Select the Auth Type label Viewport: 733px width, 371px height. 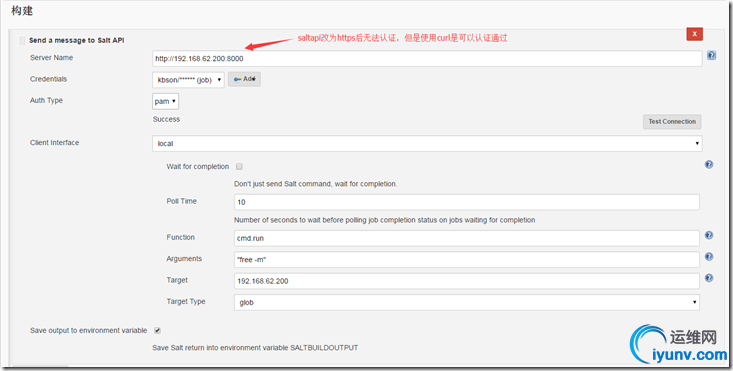coord(46,100)
